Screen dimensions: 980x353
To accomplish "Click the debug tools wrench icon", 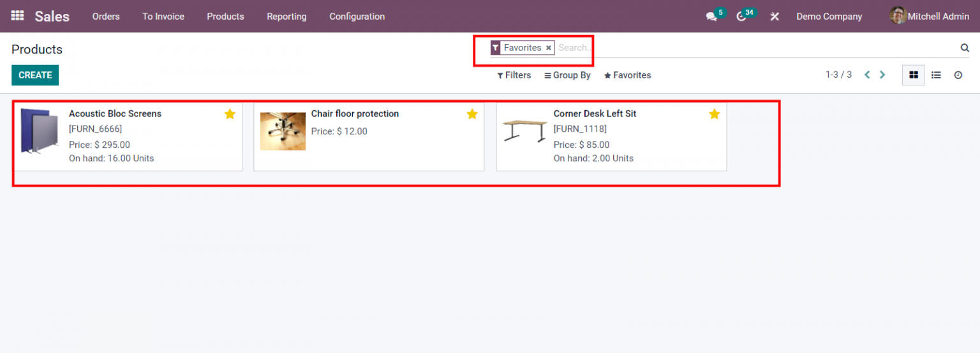I will (775, 17).
